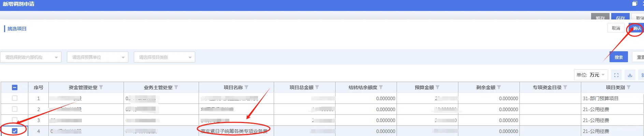Filter the 剩余金额 column
Image resolution: width=644 pixels, height=136 pixels.
coord(499,87)
